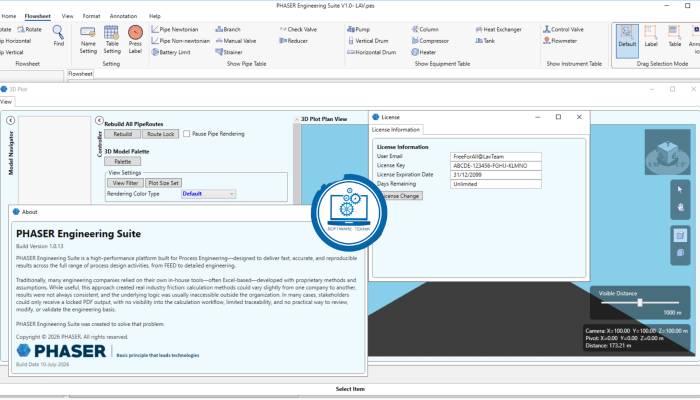The image size is (700, 400).
Task: Select Default drag selection mode
Action: (627, 41)
